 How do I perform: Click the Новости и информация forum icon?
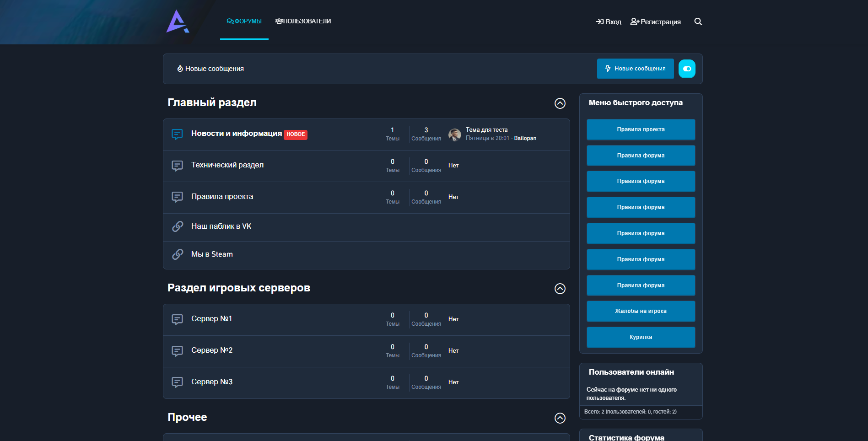(177, 134)
